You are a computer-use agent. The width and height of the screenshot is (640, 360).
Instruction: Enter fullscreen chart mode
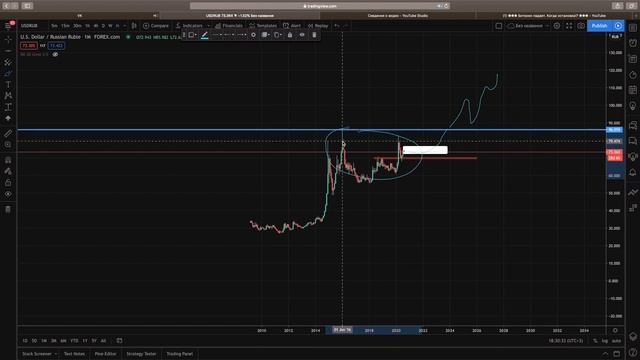[x=569, y=26]
